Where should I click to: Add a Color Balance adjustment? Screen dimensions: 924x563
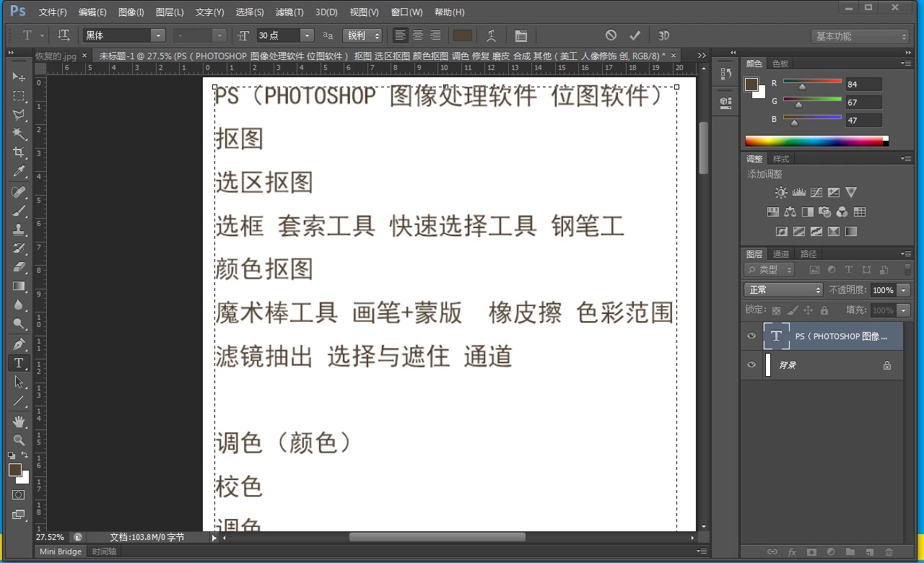790,212
